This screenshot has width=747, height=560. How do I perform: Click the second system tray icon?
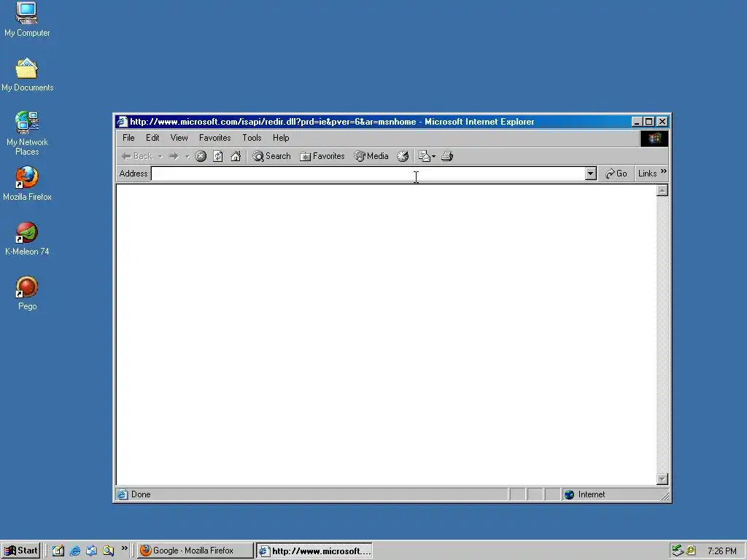(x=691, y=551)
